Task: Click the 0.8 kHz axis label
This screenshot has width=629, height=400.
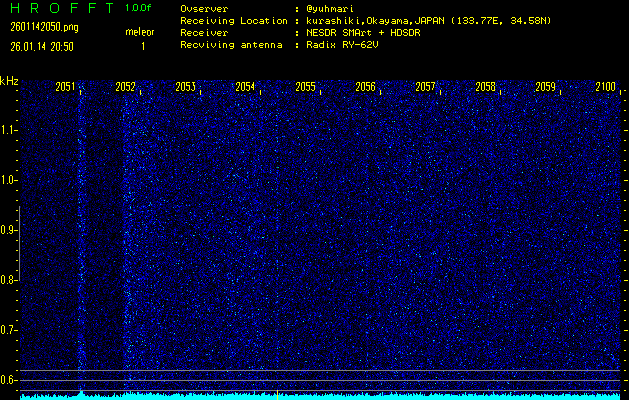Action: [8, 280]
